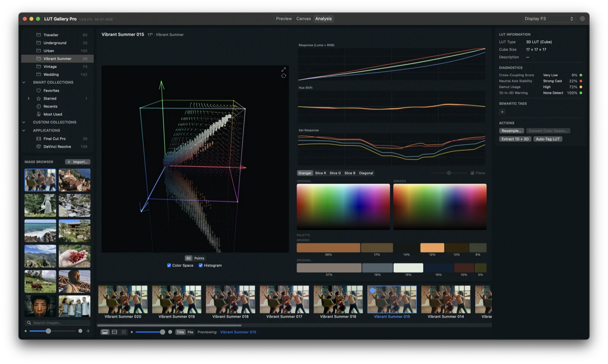Click the filmstrip horizontal scrollbar
The width and height of the screenshot is (608, 364).
[x=169, y=325]
